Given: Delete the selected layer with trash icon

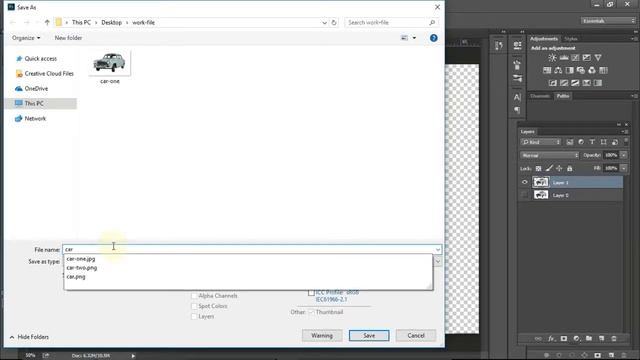Looking at the screenshot, I should coord(613,339).
